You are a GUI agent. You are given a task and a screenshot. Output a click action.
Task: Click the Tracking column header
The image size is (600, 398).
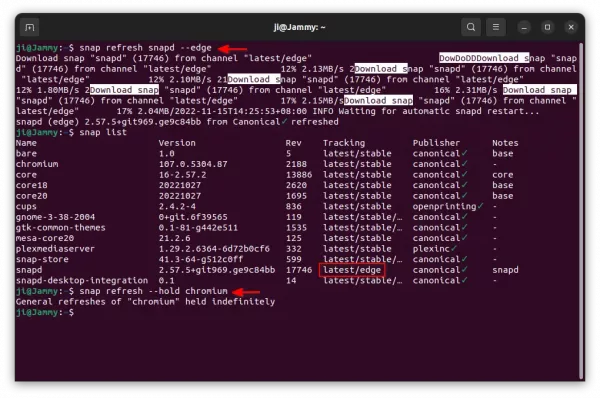click(344, 143)
